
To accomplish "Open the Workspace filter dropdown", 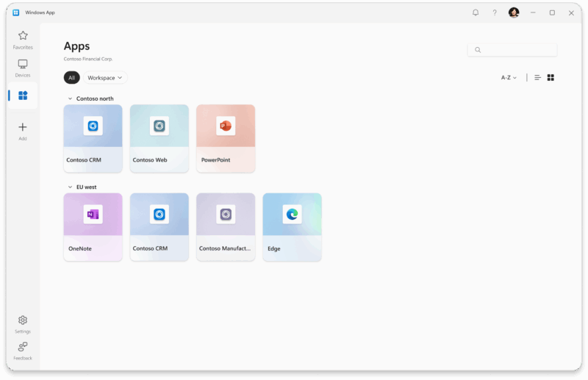I will (x=106, y=77).
